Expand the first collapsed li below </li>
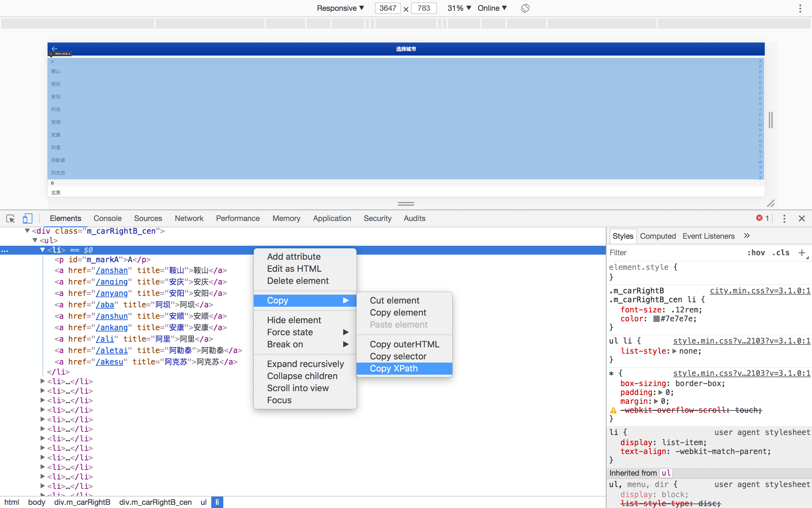 (x=42, y=381)
